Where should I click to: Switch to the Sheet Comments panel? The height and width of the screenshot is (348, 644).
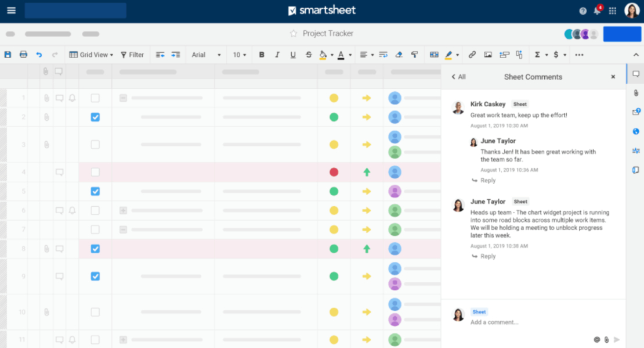[x=636, y=74]
